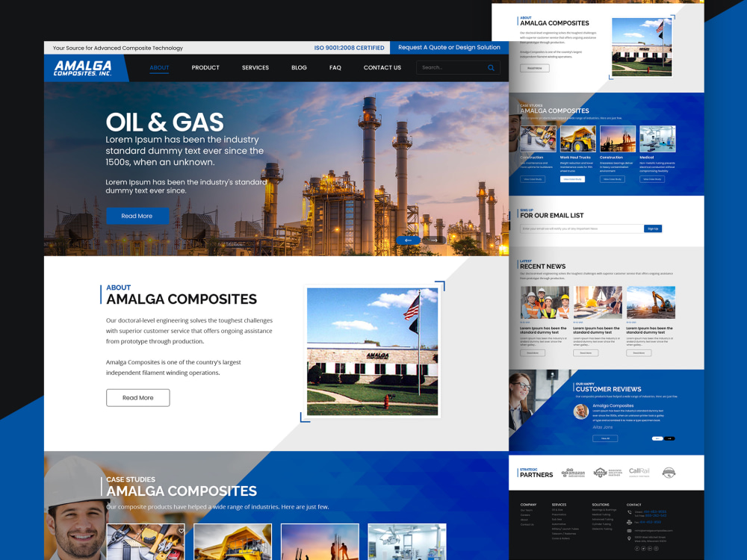
Task: Open the FAQ nav menu item
Action: click(x=335, y=68)
